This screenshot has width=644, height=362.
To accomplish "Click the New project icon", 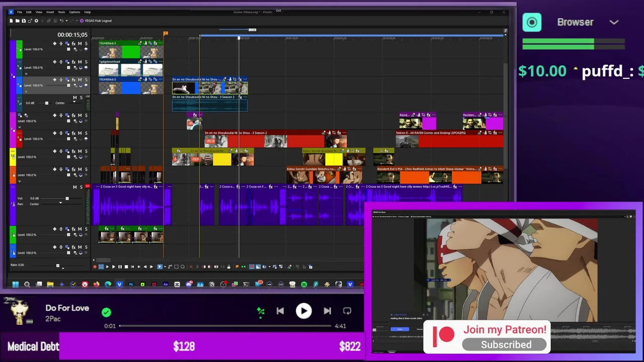I will 11,21.
